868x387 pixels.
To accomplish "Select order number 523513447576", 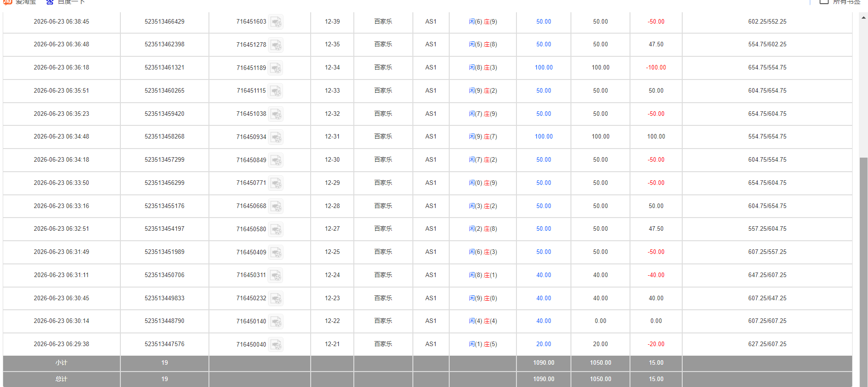I will coord(164,344).
